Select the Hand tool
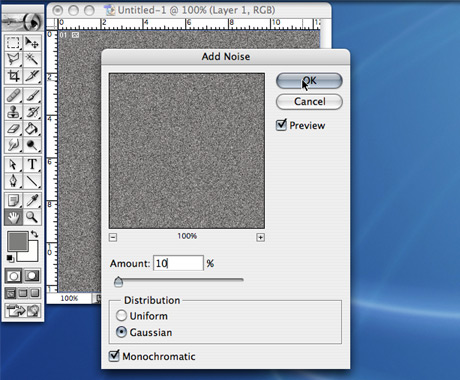 click(x=14, y=217)
